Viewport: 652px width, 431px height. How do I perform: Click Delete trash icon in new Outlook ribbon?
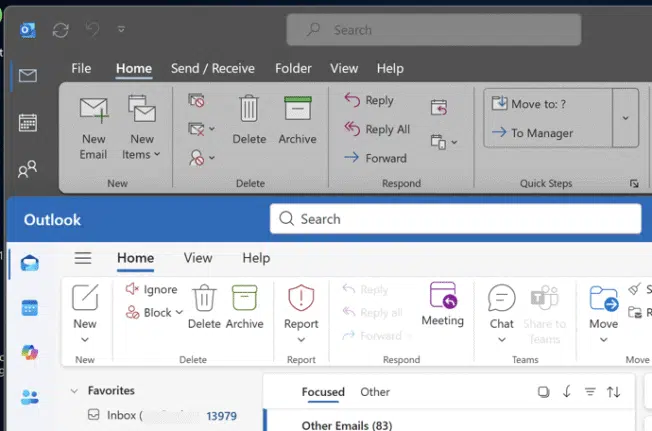pyautogui.click(x=204, y=298)
